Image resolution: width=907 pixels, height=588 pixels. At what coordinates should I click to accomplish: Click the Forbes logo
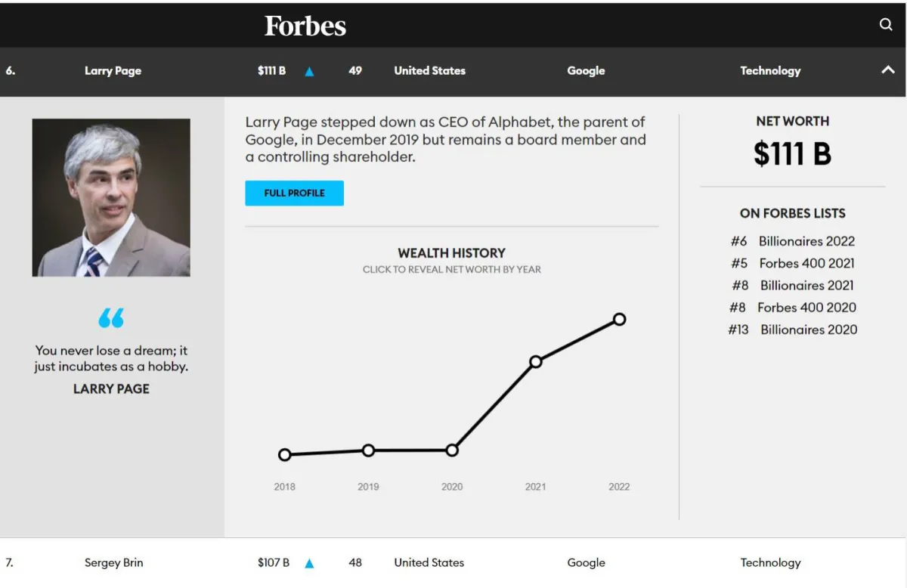(x=305, y=26)
